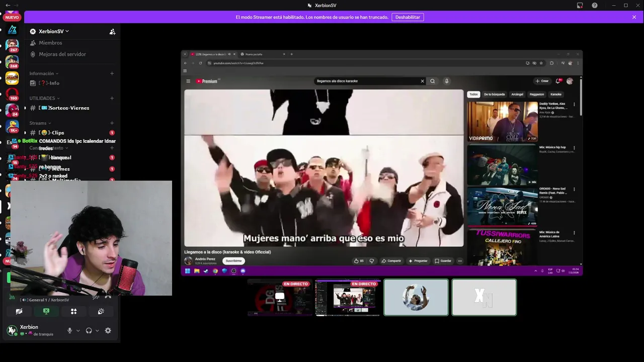This screenshot has height=362, width=644.
Task: Like the video in streamed YouTube
Action: pyautogui.click(x=359, y=261)
